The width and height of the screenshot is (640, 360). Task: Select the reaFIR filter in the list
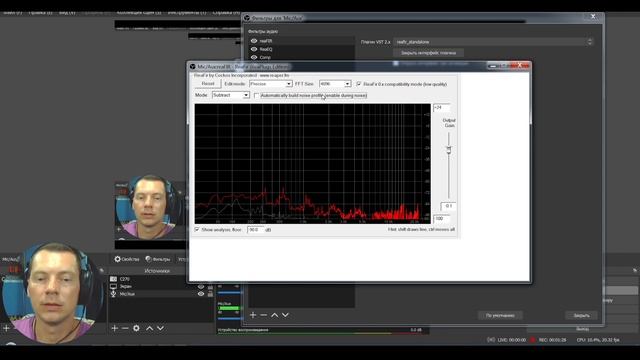tap(302, 41)
